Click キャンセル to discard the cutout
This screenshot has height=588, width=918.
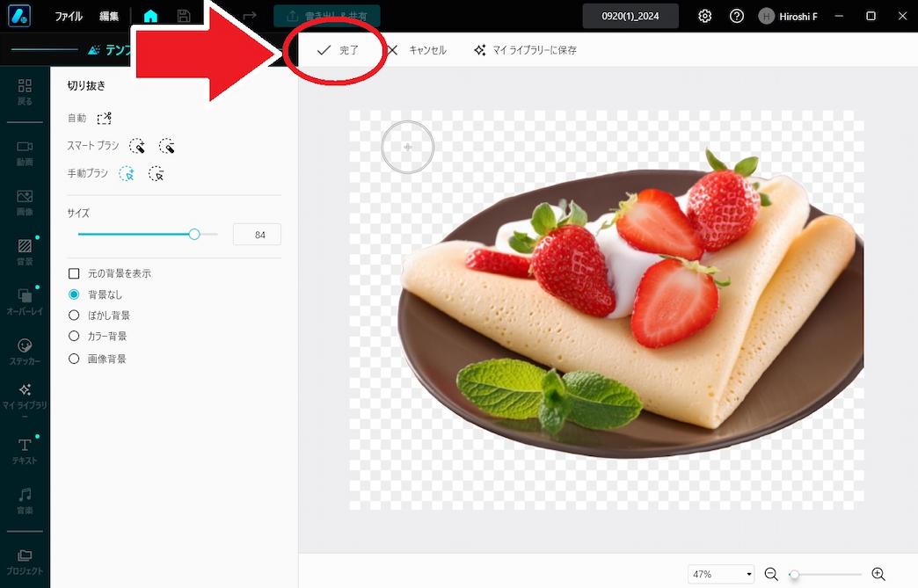[x=419, y=50]
